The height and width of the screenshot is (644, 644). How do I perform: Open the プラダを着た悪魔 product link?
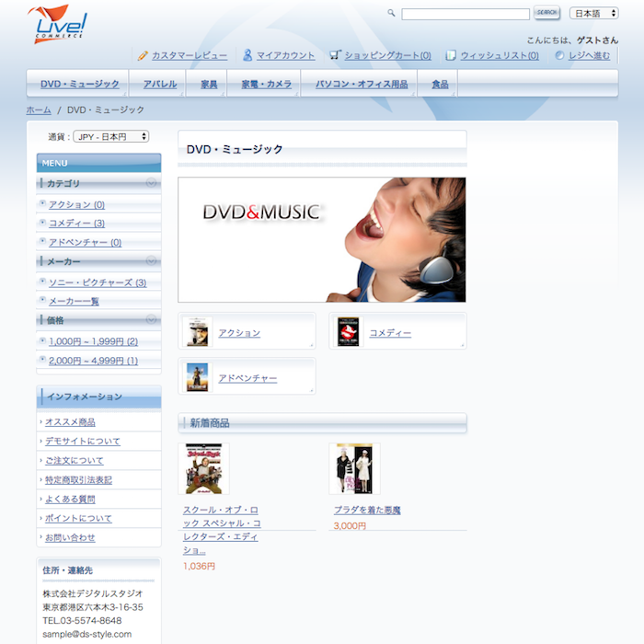pos(367,510)
